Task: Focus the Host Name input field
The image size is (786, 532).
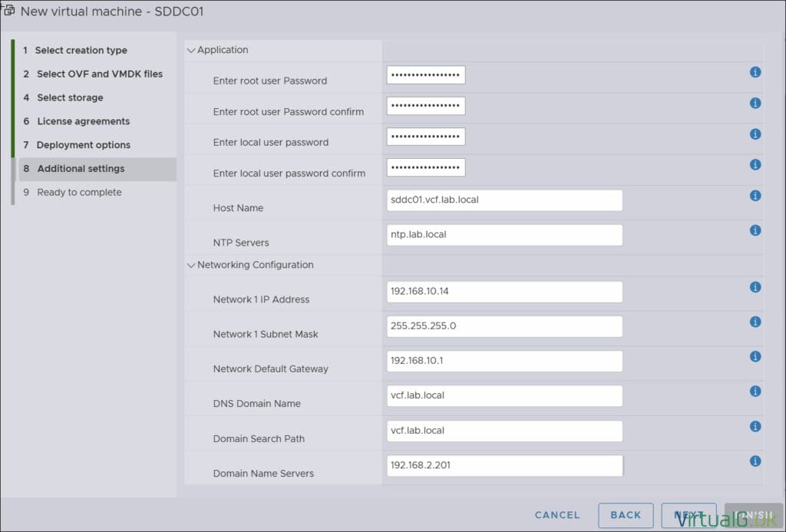Action: pyautogui.click(x=504, y=200)
